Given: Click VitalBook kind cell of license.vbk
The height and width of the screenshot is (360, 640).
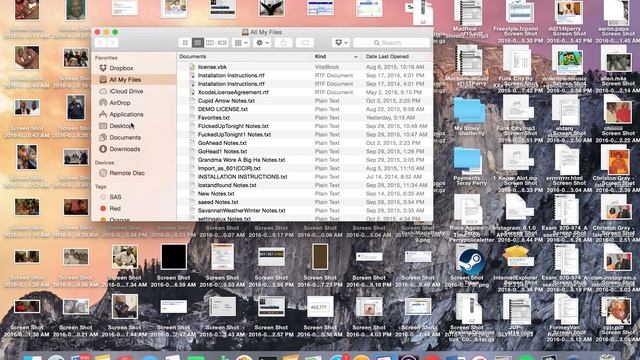Looking at the screenshot, I should pyautogui.click(x=327, y=67).
